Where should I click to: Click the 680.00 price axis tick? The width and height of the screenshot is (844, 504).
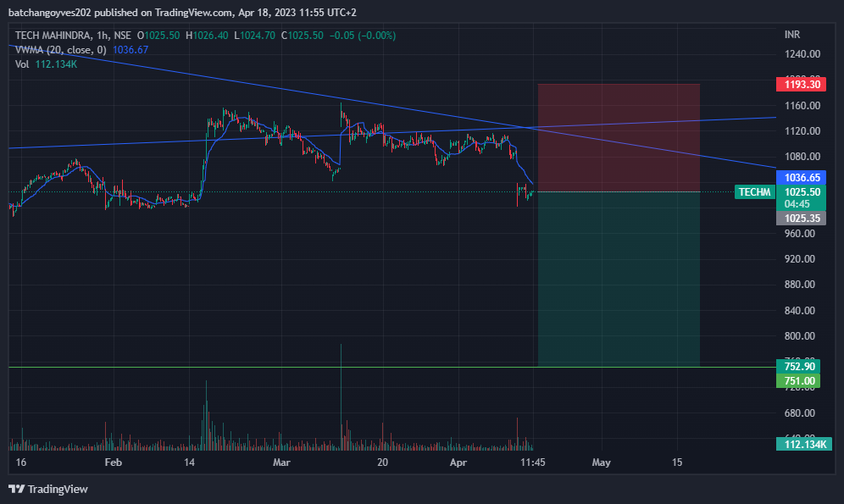coord(799,413)
